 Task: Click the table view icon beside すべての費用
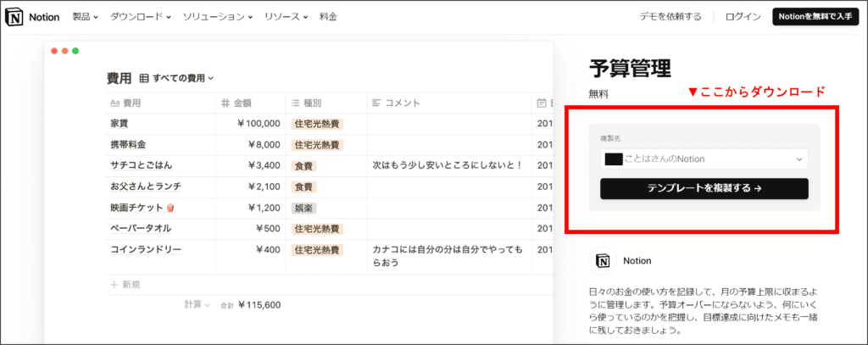click(x=144, y=79)
